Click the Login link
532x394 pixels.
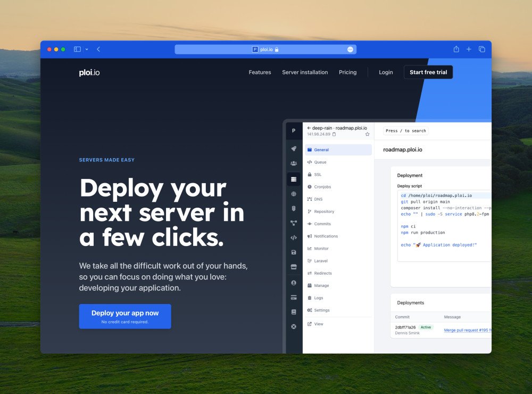click(386, 72)
